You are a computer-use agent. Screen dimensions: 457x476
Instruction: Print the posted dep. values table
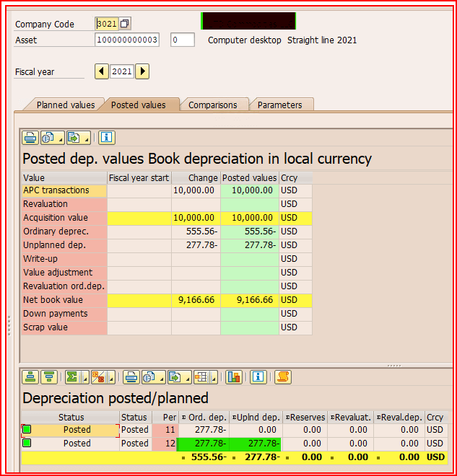pos(30,138)
